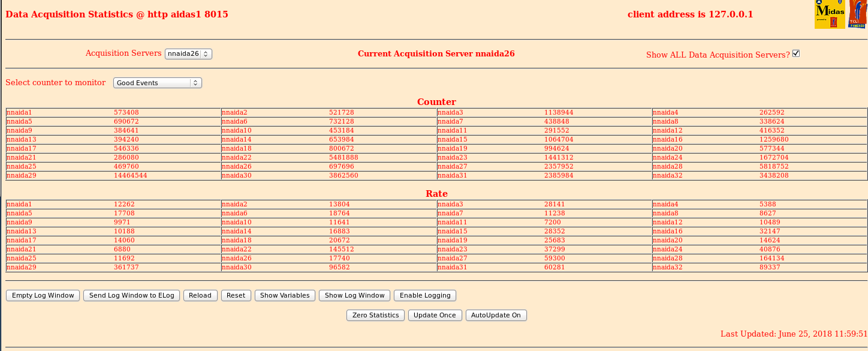This screenshot has height=351, width=868.
Task: Select Rate value 59300 for nnaida27
Action: click(554, 258)
